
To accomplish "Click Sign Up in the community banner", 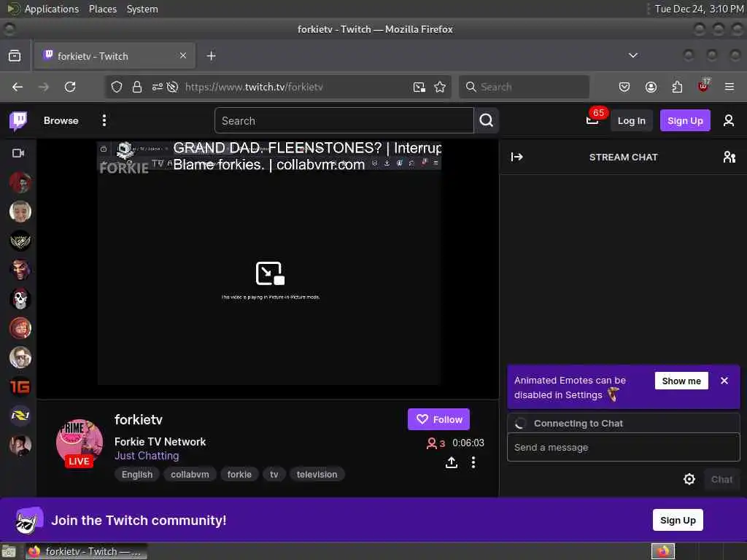I will (x=678, y=520).
